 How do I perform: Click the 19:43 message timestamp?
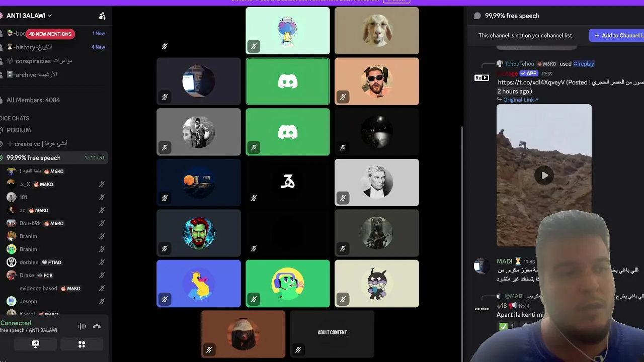pos(529,262)
